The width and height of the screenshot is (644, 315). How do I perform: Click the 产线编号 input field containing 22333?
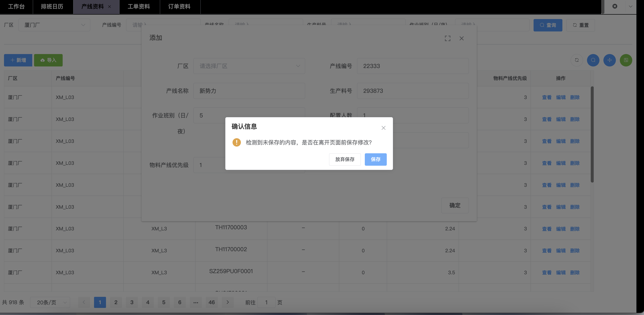(x=412, y=66)
